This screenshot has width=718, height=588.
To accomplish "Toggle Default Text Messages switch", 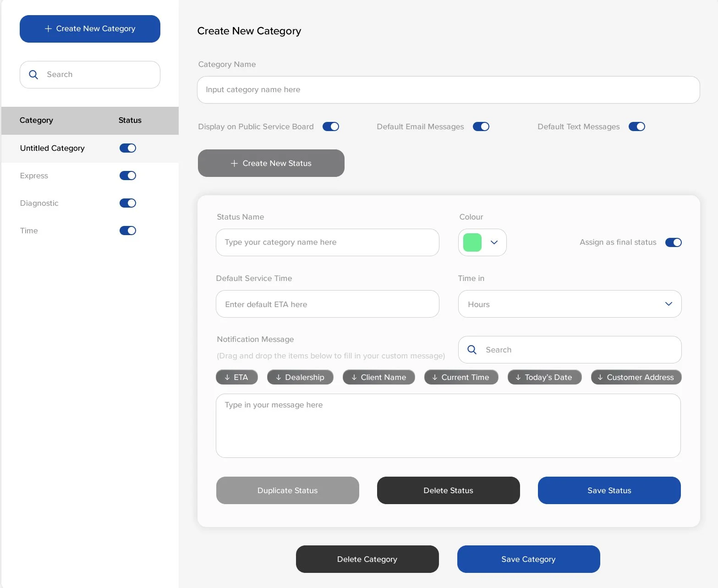I will (x=637, y=126).
